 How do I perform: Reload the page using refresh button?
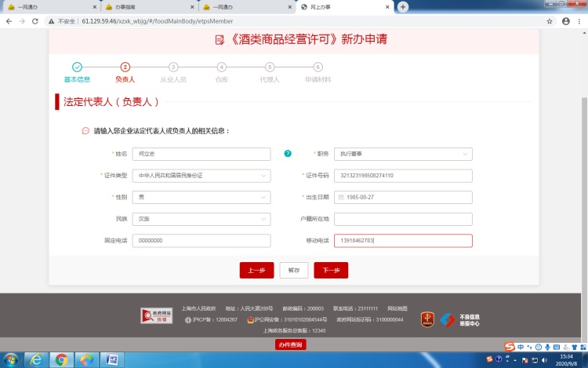(x=35, y=21)
